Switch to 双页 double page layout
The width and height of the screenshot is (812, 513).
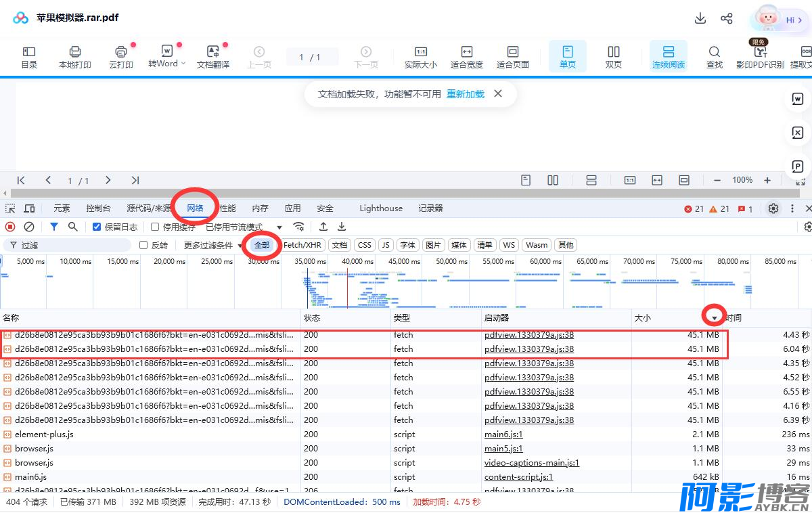614,52
